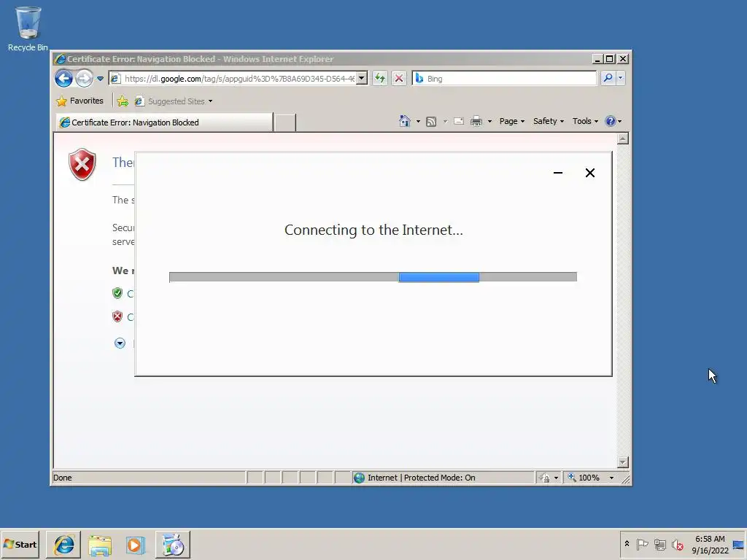Open the Tools menu
This screenshot has width=747, height=560.
pos(585,121)
